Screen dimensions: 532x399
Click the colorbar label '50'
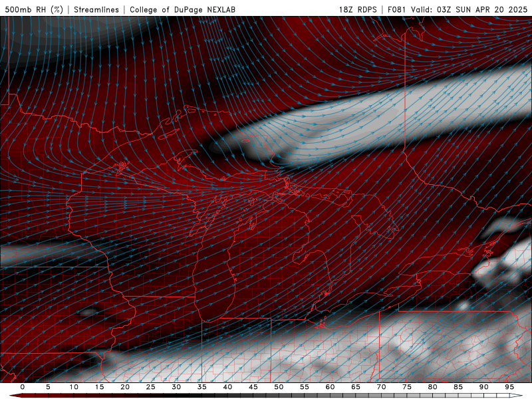(279, 387)
